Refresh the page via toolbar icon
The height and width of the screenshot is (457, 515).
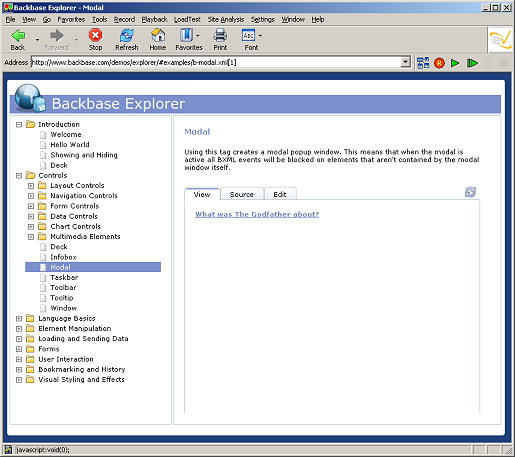(x=127, y=35)
